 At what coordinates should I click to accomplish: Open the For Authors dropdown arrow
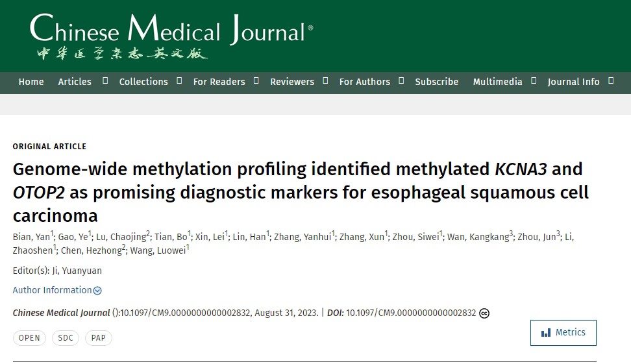pyautogui.click(x=401, y=81)
